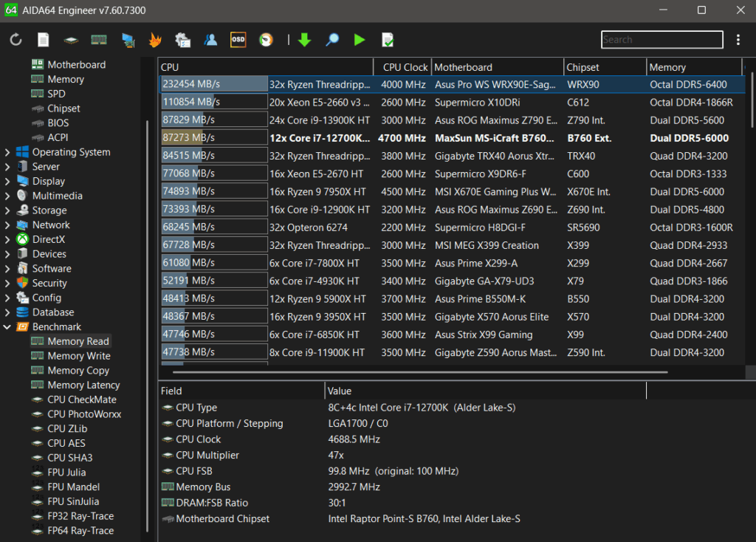Collapse the Benchmark tree section
Image resolution: width=756 pixels, height=542 pixels.
7,327
